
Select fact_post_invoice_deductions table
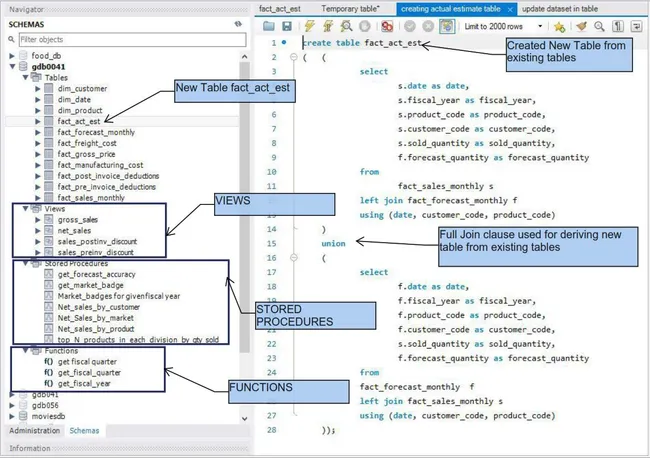(x=108, y=176)
